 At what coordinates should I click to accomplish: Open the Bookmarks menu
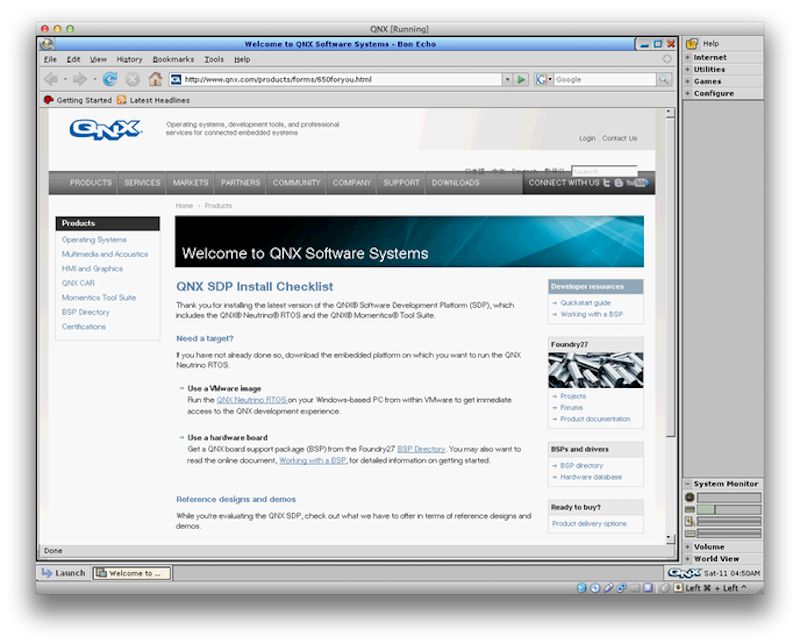173,60
